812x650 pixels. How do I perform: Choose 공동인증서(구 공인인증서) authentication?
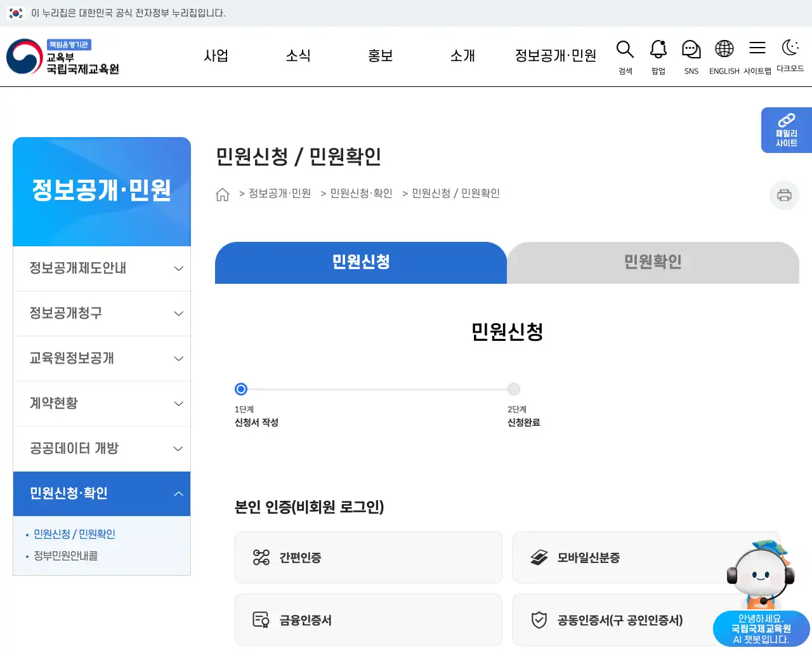(646, 620)
